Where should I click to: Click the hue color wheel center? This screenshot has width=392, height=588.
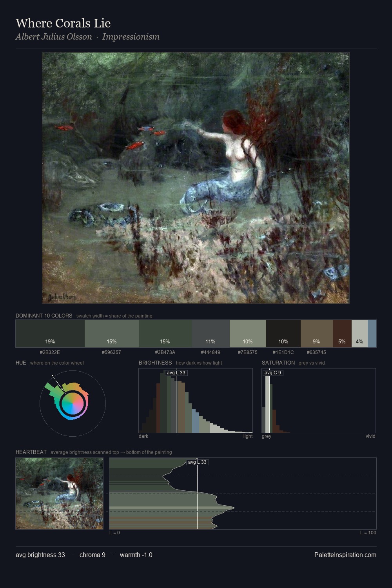point(73,403)
